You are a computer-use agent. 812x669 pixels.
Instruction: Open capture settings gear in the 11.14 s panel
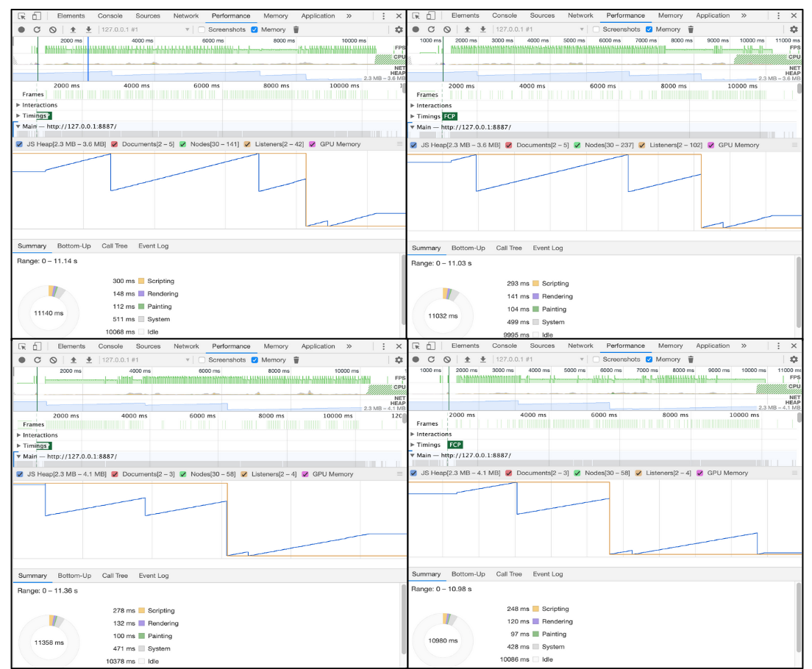pyautogui.click(x=398, y=29)
